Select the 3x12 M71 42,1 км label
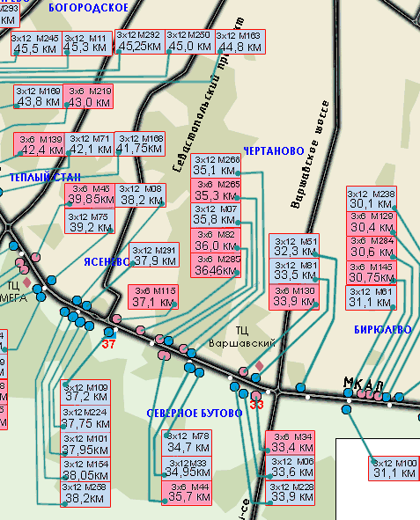This screenshot has width=420, height=520. [90, 144]
